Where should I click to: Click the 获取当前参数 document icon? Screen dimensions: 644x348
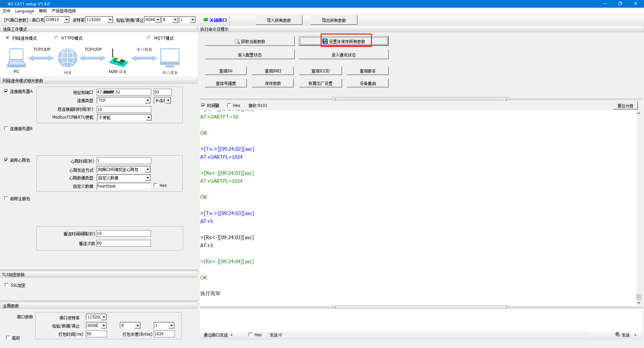click(x=237, y=42)
